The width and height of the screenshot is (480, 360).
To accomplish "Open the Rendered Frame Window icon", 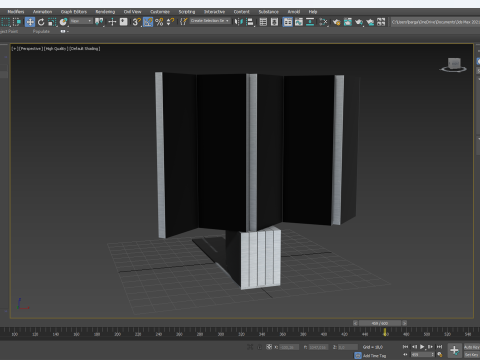I will tap(348, 22).
